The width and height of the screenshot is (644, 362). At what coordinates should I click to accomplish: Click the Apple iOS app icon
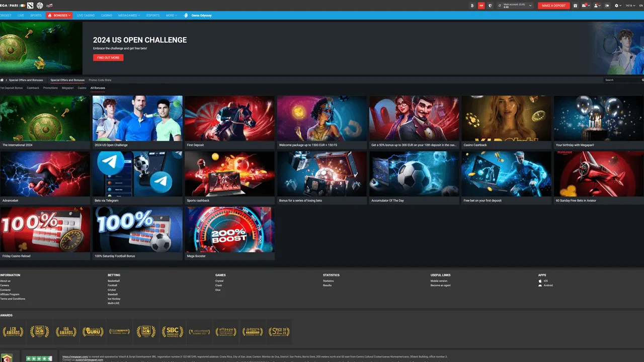pyautogui.click(x=540, y=281)
